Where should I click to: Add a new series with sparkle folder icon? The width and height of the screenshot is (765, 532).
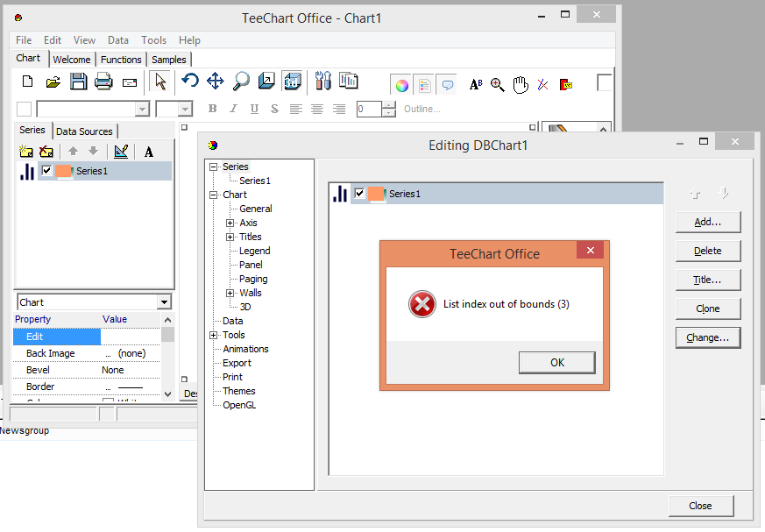click(x=26, y=152)
